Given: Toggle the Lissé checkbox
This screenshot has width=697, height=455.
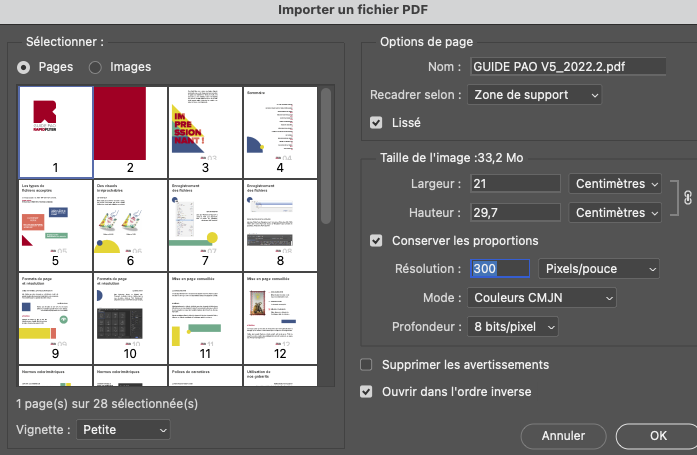Looking at the screenshot, I should [x=376, y=123].
